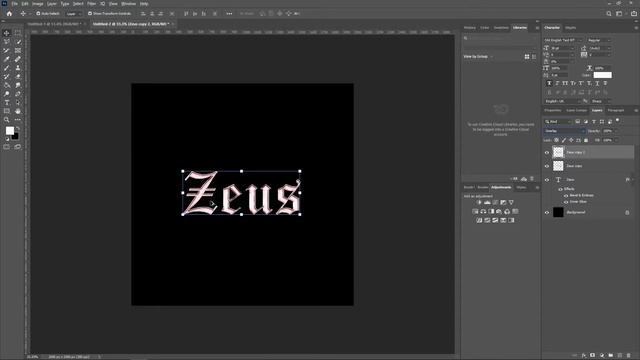Switch Libraries to grid view
The image size is (640, 360).
[527, 57]
